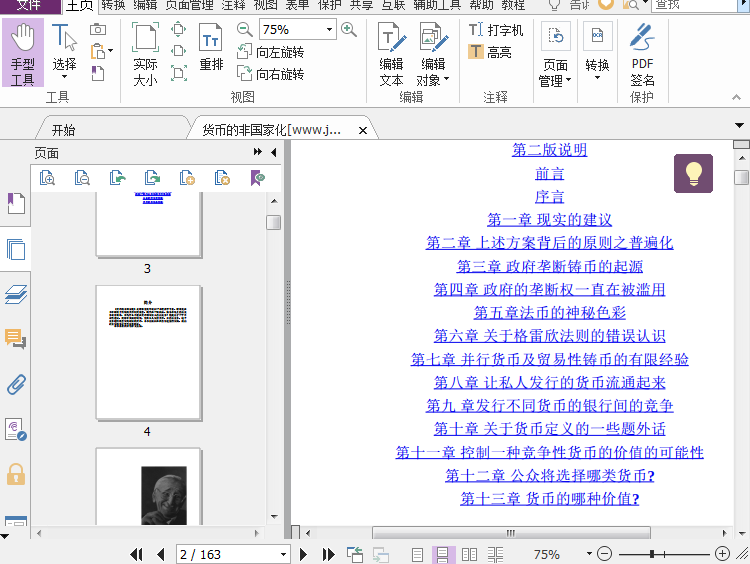The width and height of the screenshot is (750, 564).
Task: Open the Attachments paperclip sidebar panel
Action: (16, 384)
